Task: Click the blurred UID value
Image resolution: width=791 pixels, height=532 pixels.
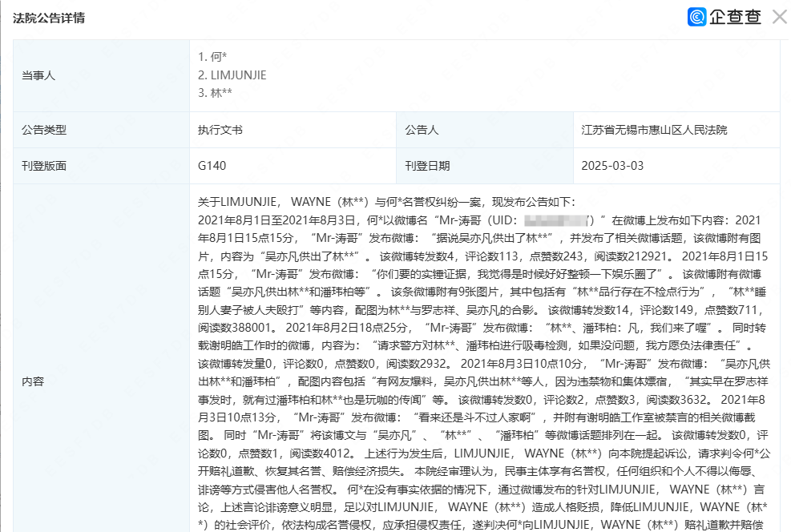Action: (x=556, y=220)
